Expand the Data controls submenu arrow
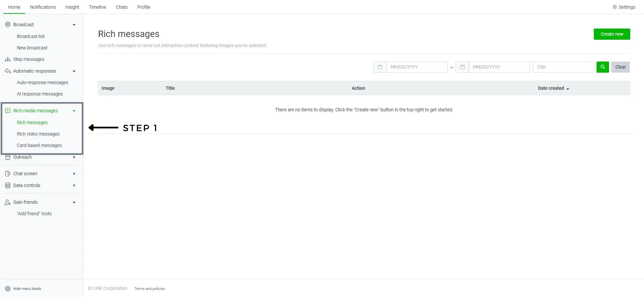The image size is (644, 297). [x=74, y=185]
